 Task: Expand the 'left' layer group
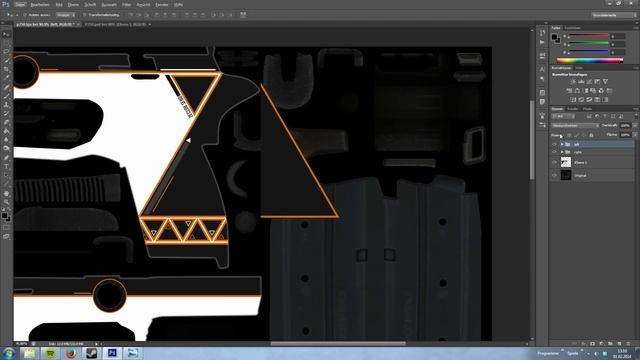click(562, 144)
